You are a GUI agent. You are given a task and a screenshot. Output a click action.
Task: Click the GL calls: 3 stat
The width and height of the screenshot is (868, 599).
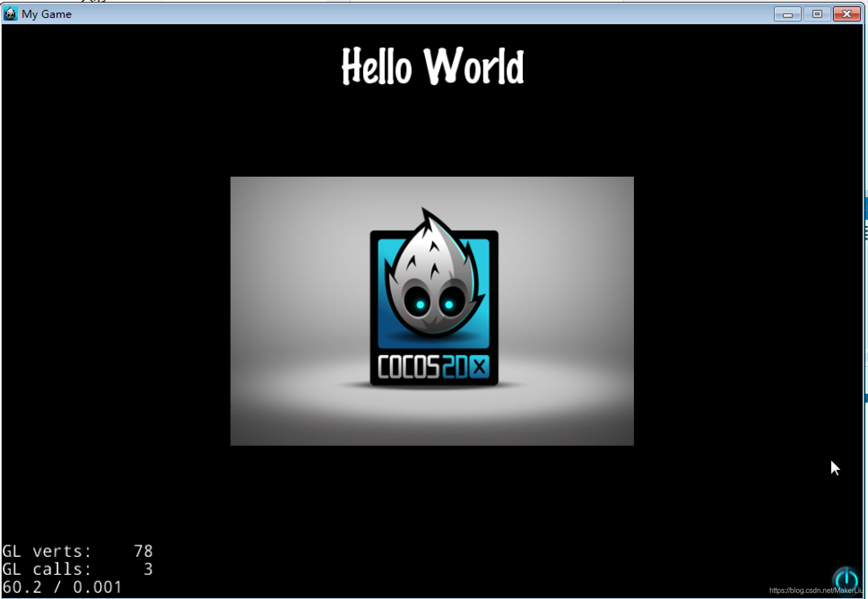(78, 569)
